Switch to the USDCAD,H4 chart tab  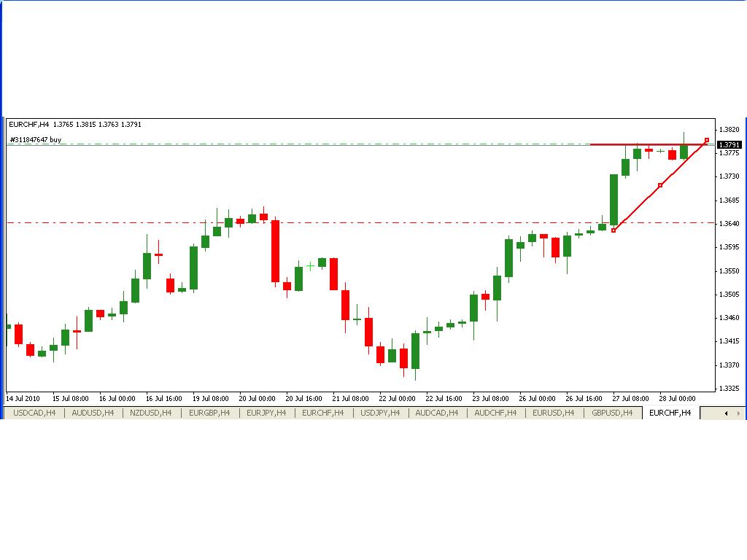[x=34, y=413]
